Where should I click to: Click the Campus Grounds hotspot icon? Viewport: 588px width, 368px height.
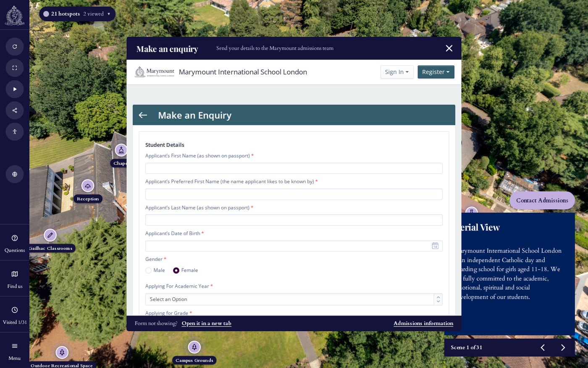pos(194,347)
